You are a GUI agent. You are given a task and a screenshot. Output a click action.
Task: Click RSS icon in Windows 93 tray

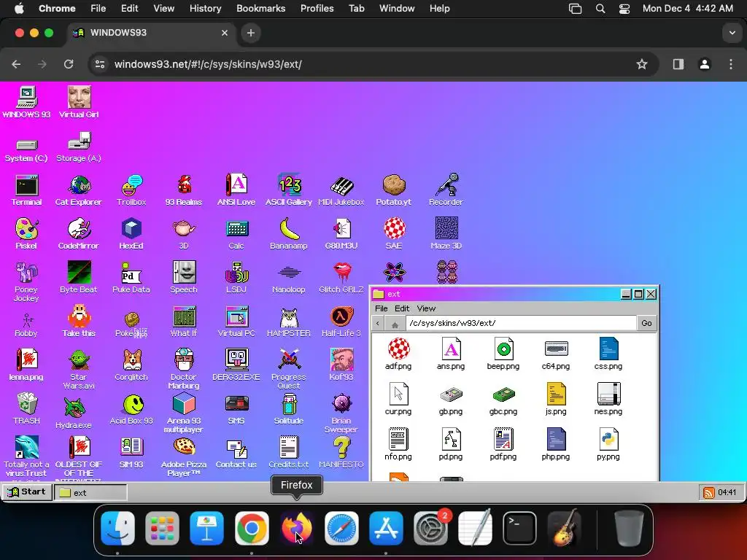click(x=709, y=492)
